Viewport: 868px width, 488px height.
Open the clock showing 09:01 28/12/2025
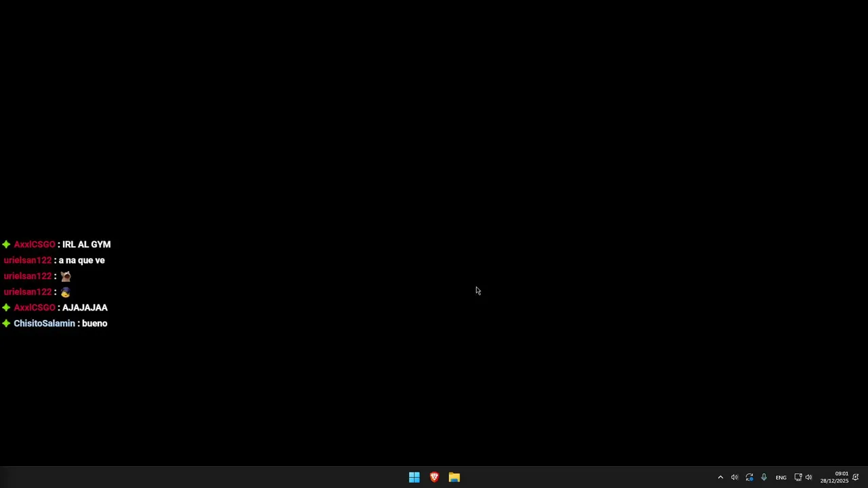834,477
